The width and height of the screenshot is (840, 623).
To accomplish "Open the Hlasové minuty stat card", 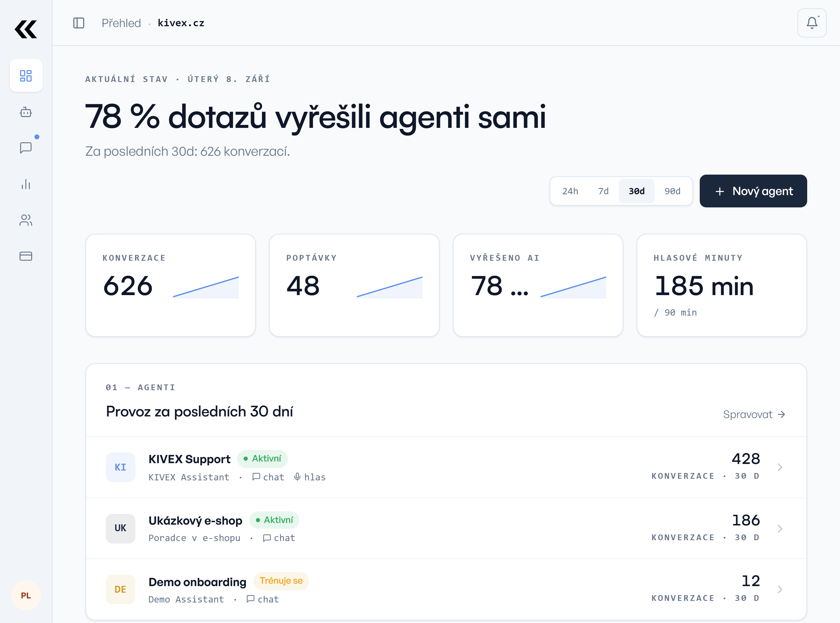I will 722,285.
